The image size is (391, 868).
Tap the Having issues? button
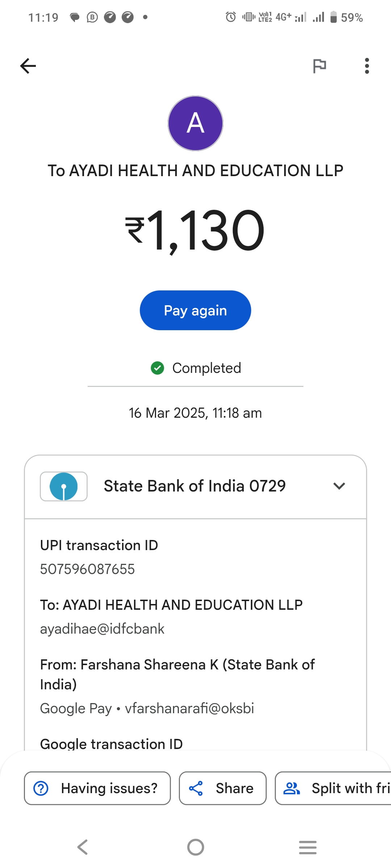click(x=97, y=788)
